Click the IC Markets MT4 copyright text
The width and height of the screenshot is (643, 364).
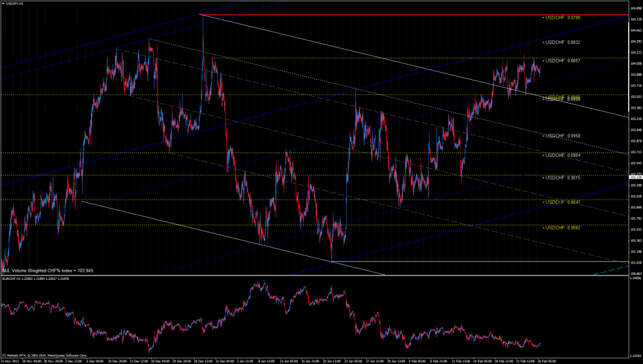click(x=45, y=355)
